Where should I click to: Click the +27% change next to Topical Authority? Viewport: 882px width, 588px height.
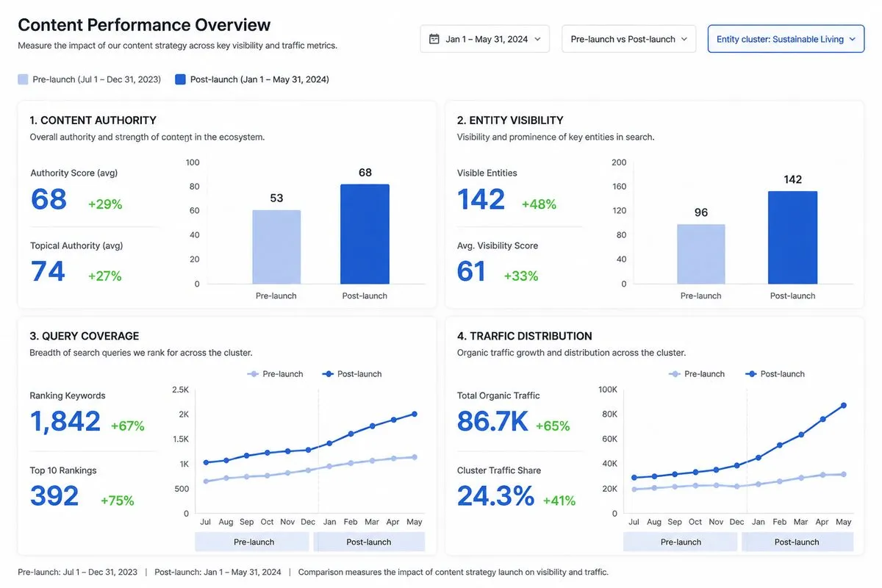[x=105, y=276]
